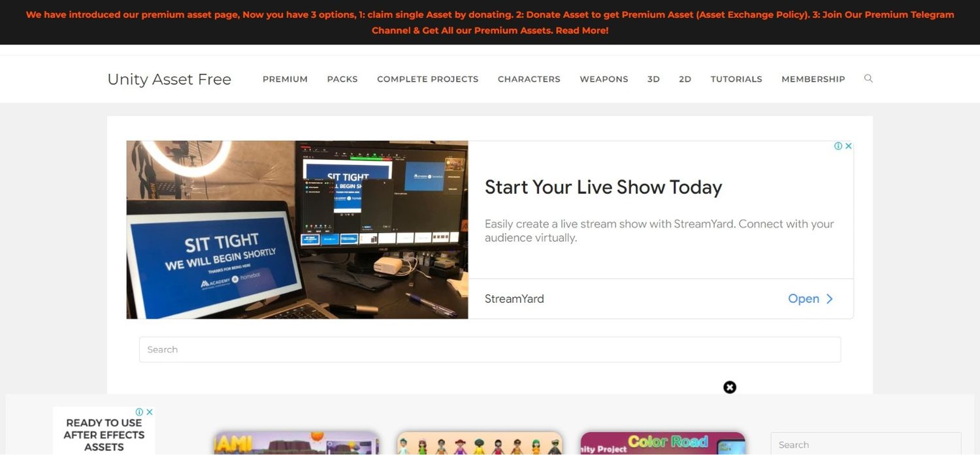Close the After Effects Assets ad
980x455 pixels.
point(150,412)
